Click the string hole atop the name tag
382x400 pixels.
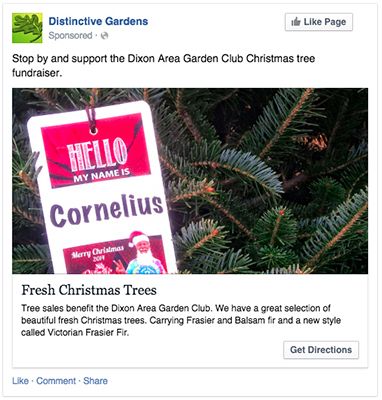click(x=94, y=130)
